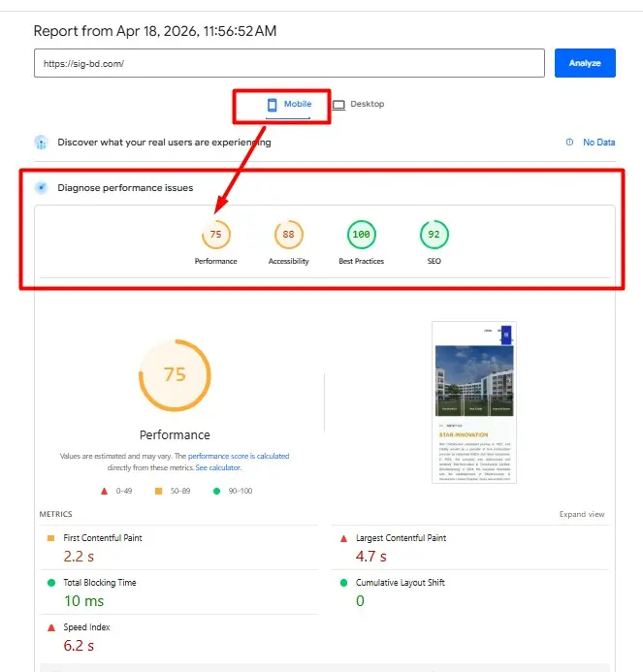Click the First Contentful Paint metric label
Image resolution: width=643 pixels, height=672 pixels.
103,538
